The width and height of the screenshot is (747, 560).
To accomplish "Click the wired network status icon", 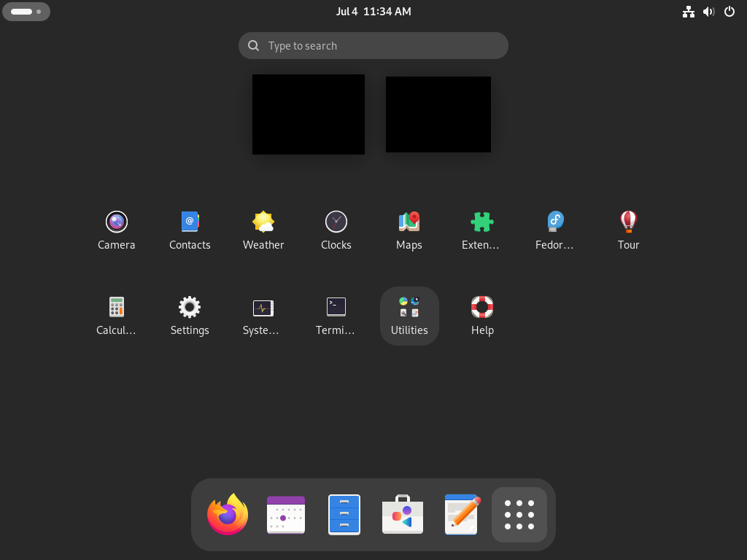I will 689,12.
